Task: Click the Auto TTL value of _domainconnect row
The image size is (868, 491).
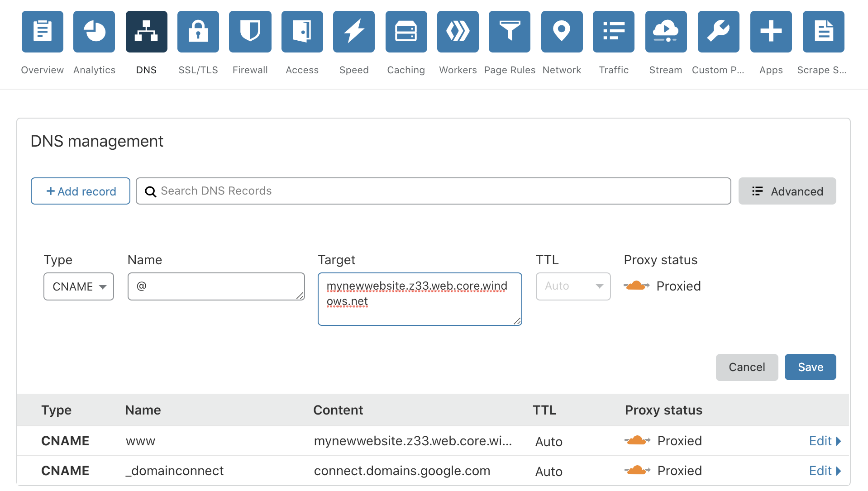Action: click(548, 472)
